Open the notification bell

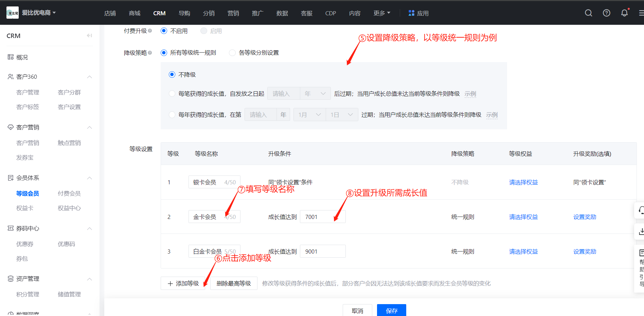point(624,13)
